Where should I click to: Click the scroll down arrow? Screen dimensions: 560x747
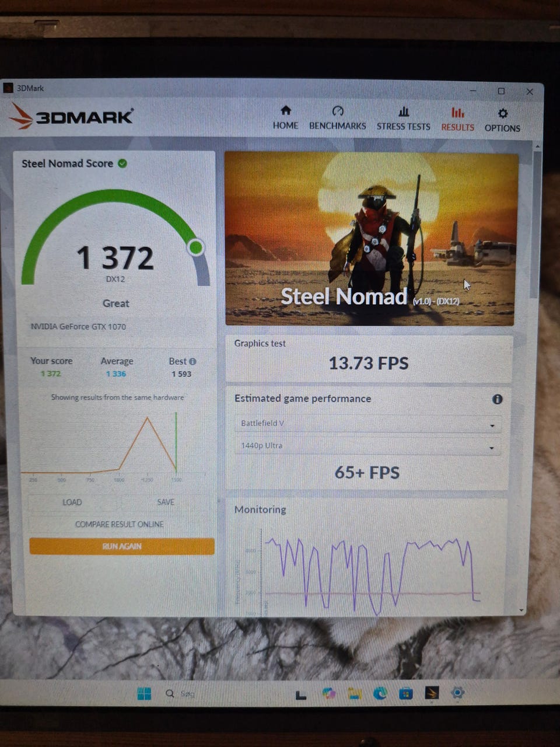point(521,610)
